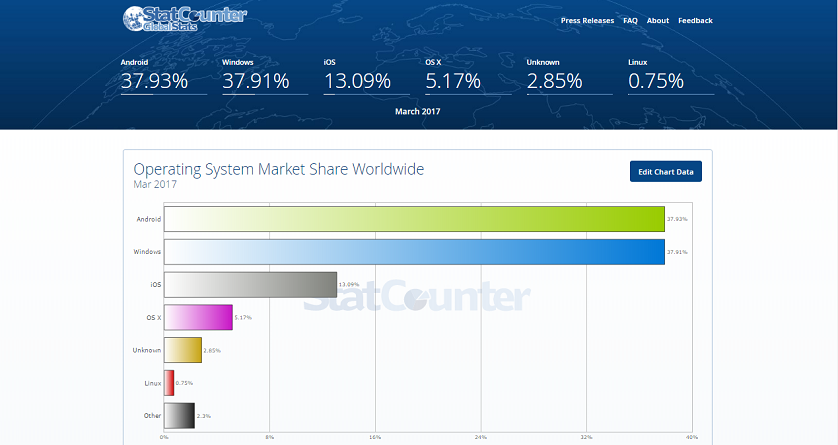This screenshot has height=445, width=838.
Task: Click the 24% x-axis tick label
Action: pyautogui.click(x=481, y=437)
